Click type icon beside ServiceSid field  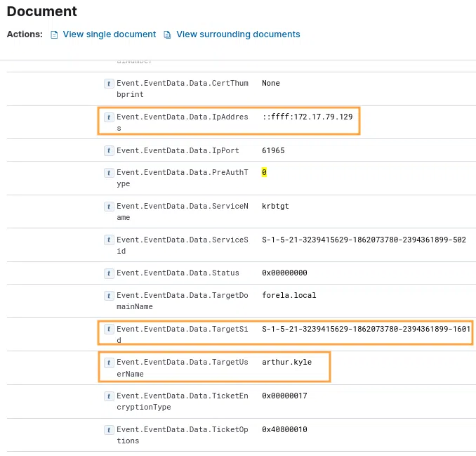(x=109, y=240)
